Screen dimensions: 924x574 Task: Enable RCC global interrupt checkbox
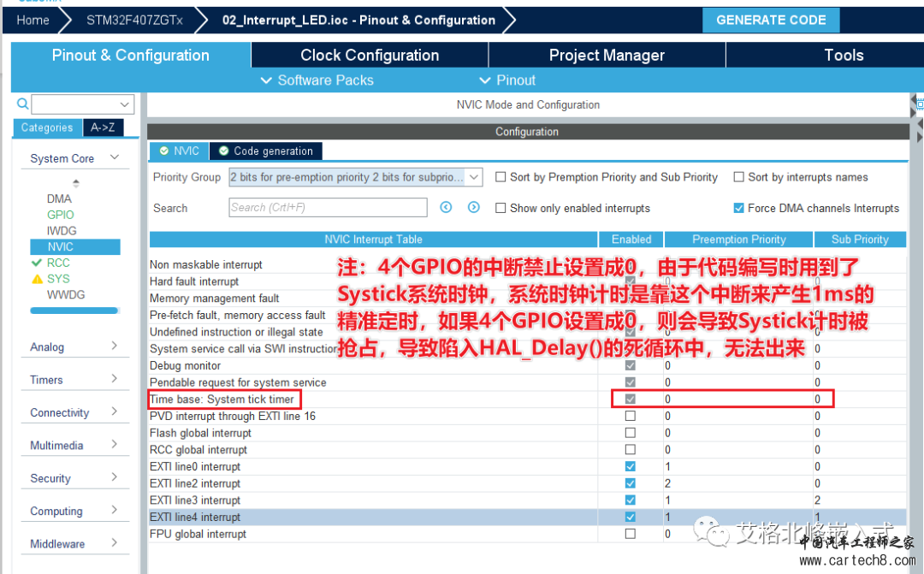click(x=631, y=450)
